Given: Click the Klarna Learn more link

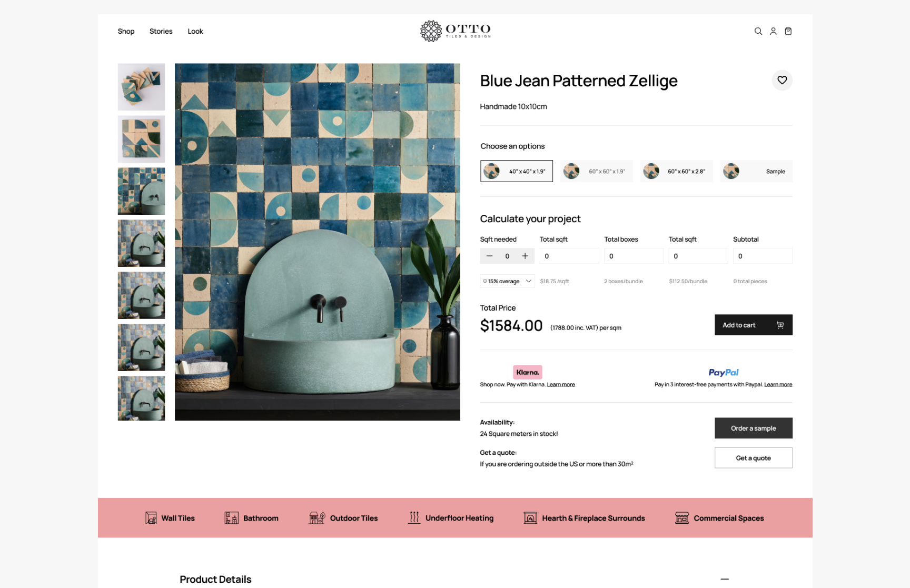Looking at the screenshot, I should [x=561, y=385].
